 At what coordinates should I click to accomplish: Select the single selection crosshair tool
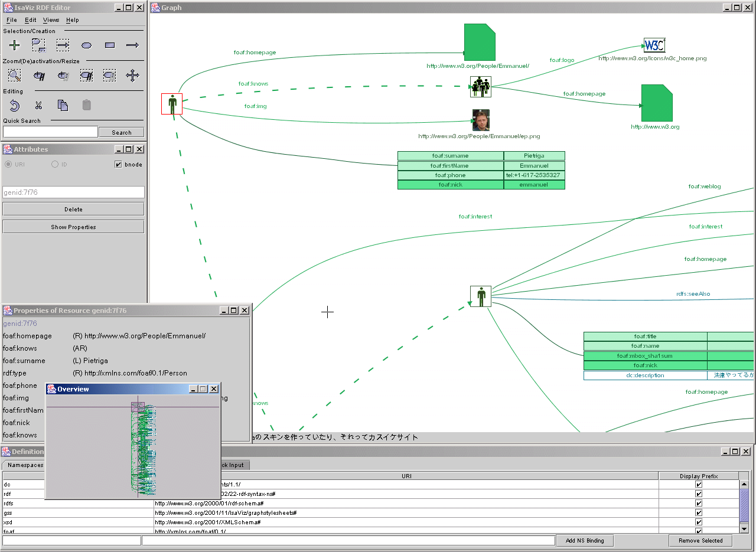coord(15,45)
